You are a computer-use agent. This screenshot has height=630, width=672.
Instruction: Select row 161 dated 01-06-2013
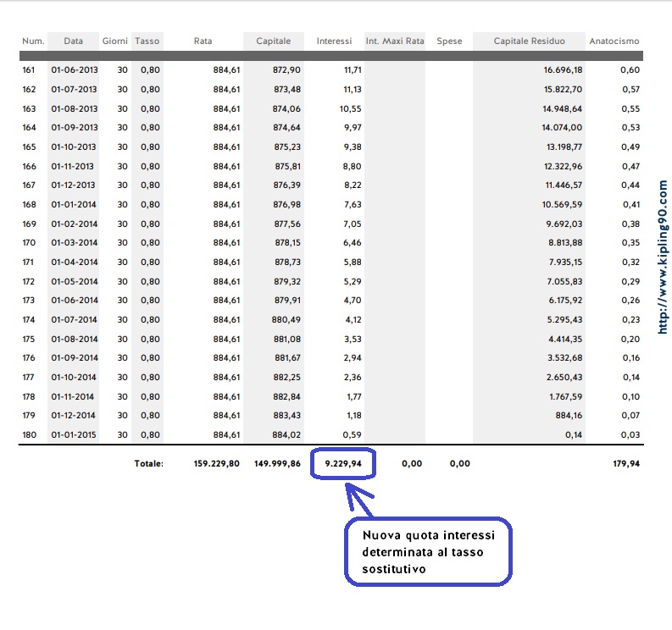click(x=330, y=69)
